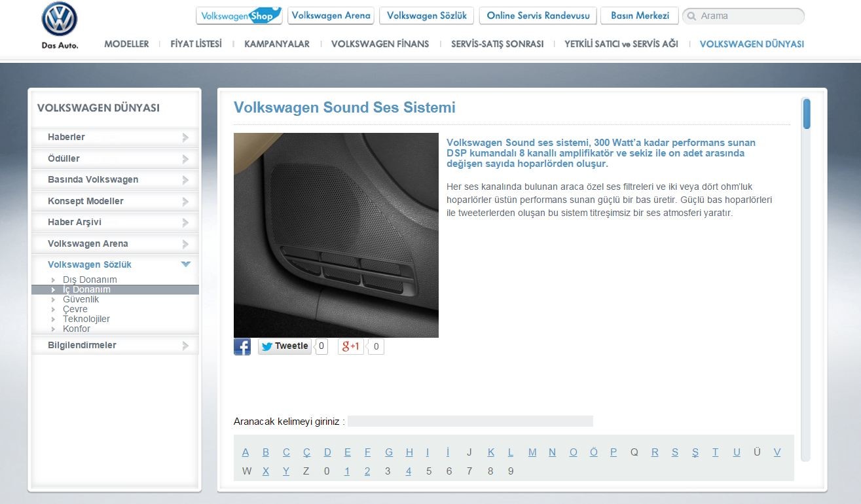Focus the Aranacak kelimeyi giriniz field
Viewport: 861px width, 504px height.
point(469,421)
